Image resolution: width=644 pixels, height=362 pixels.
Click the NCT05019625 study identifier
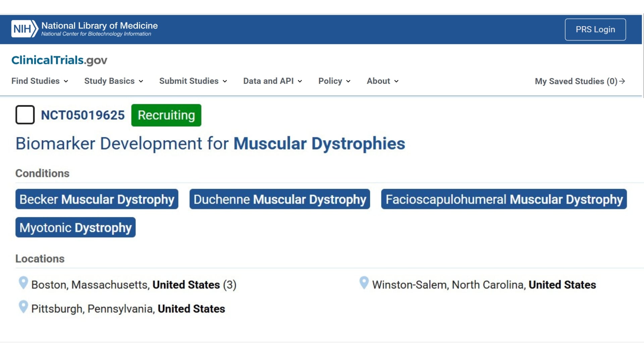[83, 115]
